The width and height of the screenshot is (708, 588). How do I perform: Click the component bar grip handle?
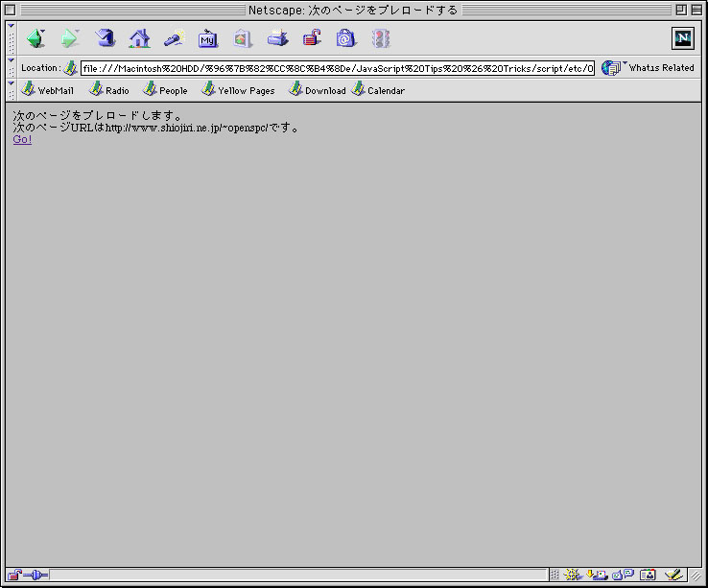[555, 575]
